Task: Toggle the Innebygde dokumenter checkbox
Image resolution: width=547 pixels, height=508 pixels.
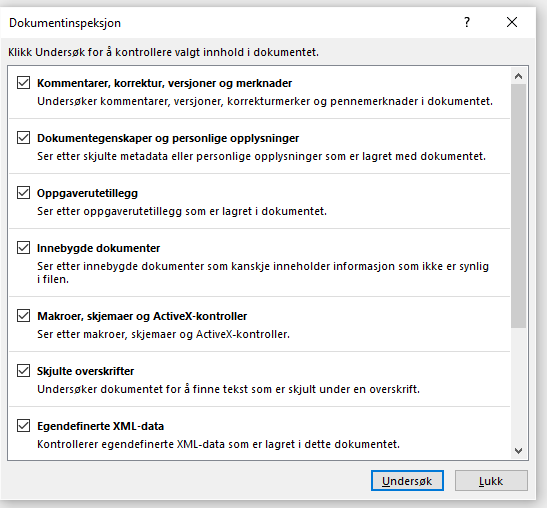Action: point(23,248)
